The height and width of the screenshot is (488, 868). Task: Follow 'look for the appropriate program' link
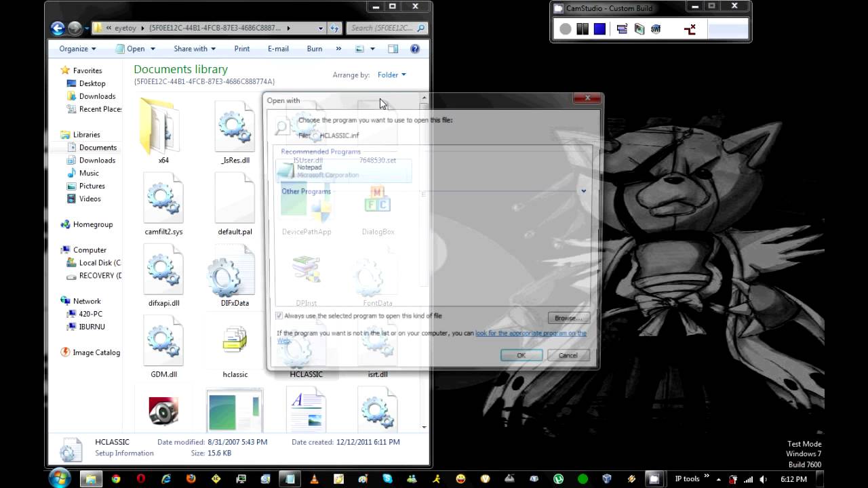point(531,333)
